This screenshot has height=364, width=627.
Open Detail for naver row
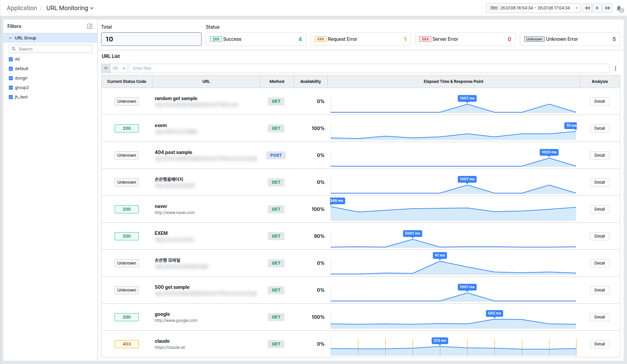coord(599,209)
